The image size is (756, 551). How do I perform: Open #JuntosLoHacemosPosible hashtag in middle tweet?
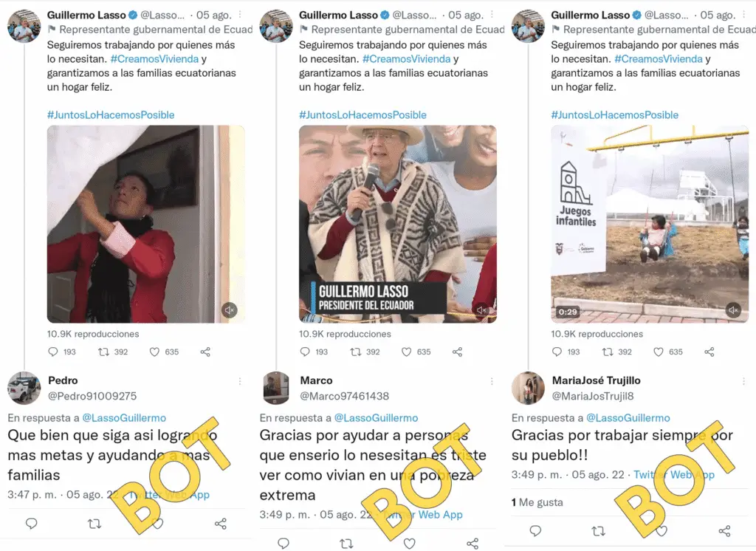pos(362,114)
